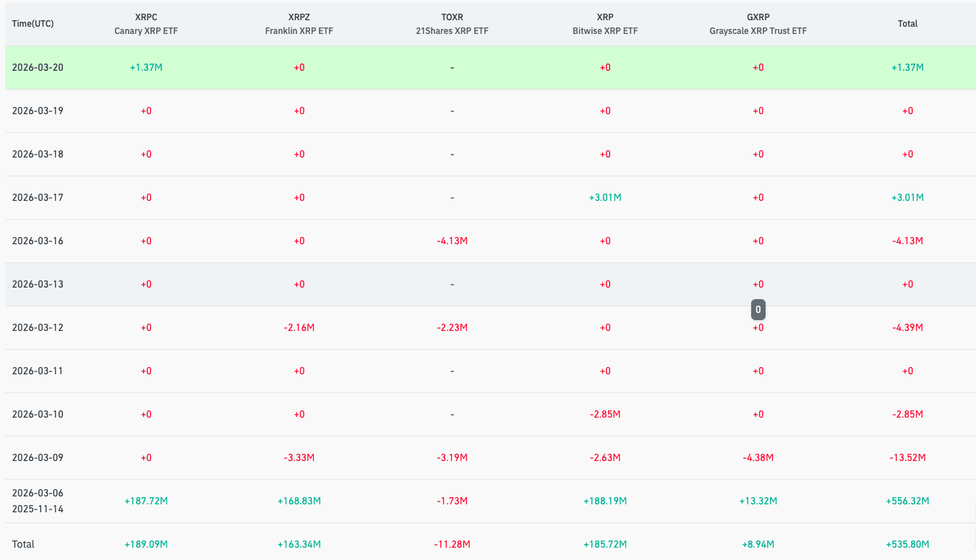The image size is (976, 560).
Task: Click XRPC's +1.37M value on 2026-03-20
Action: (x=146, y=67)
